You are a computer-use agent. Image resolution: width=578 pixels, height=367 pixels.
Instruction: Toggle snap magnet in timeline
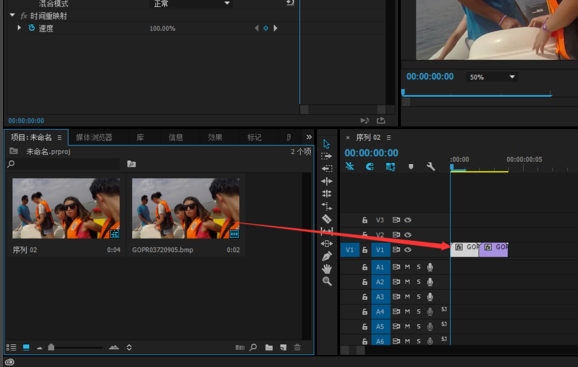(370, 167)
